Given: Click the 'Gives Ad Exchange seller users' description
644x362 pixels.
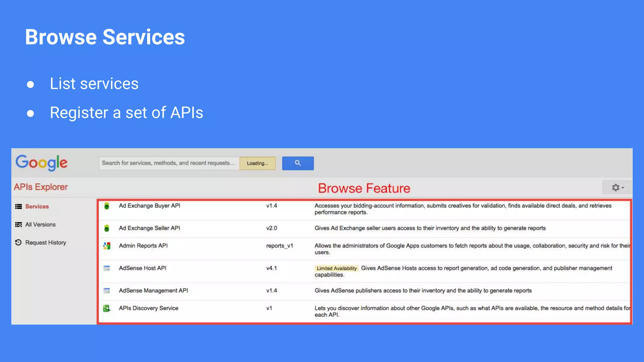Looking at the screenshot, I should pos(430,228).
